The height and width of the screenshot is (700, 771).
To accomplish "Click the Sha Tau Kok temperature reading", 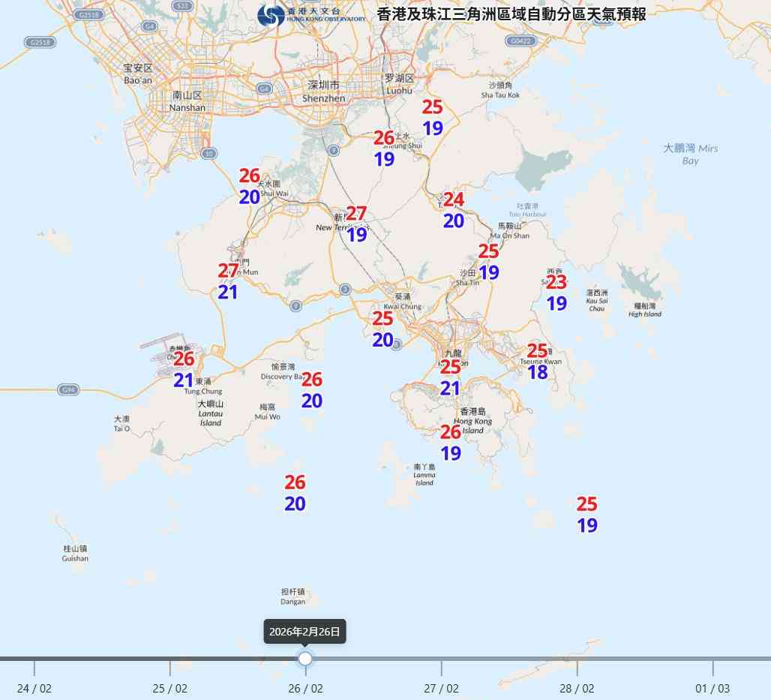I will click(x=432, y=118).
